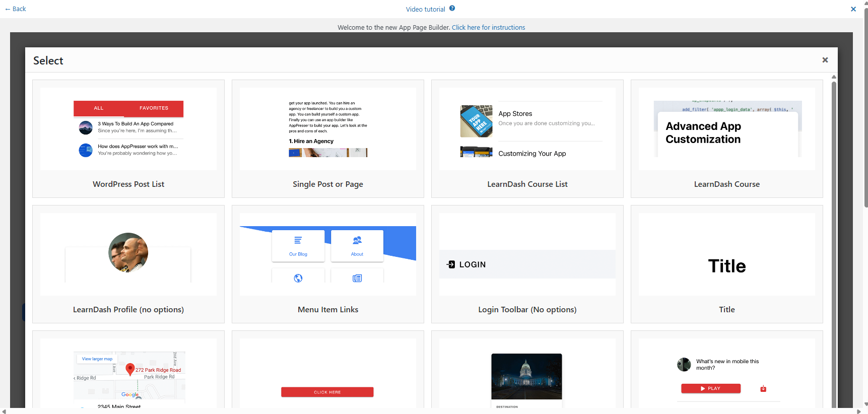This screenshot has height=414, width=868.
Task: Choose the CLICK HERE button component
Action: tap(328, 370)
